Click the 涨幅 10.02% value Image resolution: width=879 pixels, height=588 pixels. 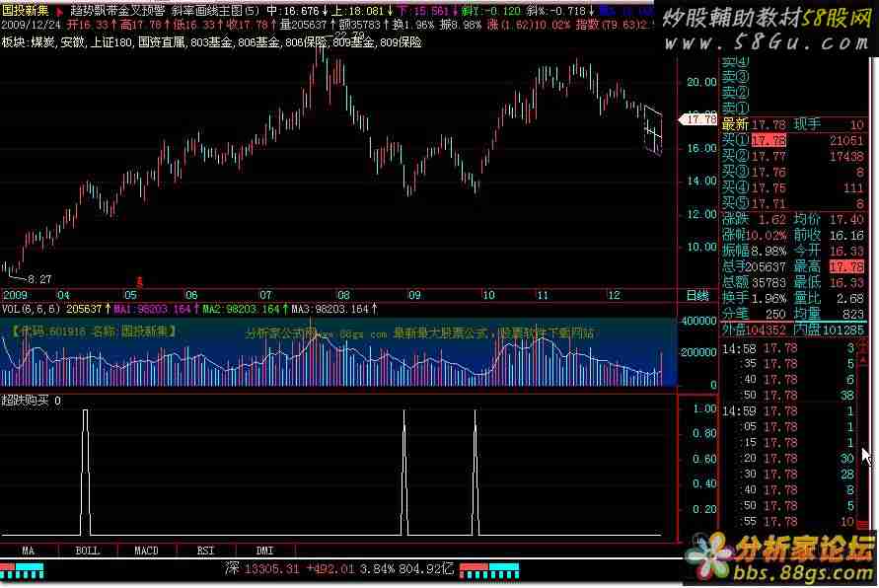[769, 235]
